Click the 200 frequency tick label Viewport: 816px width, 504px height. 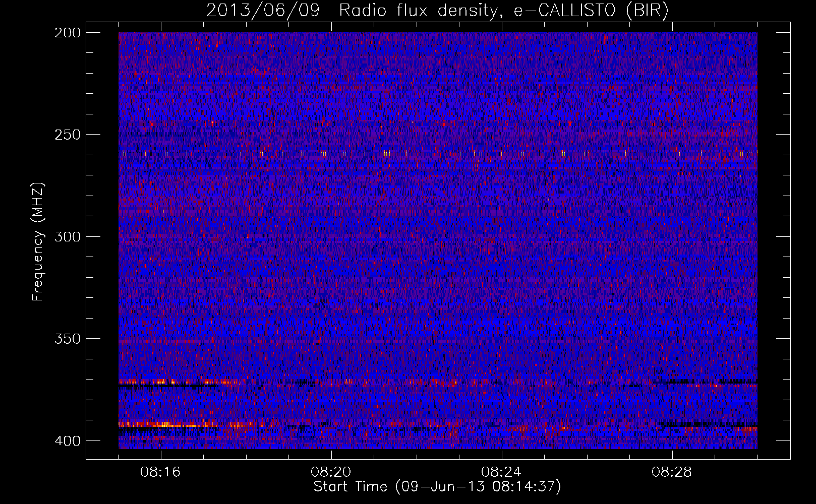pyautogui.click(x=68, y=33)
